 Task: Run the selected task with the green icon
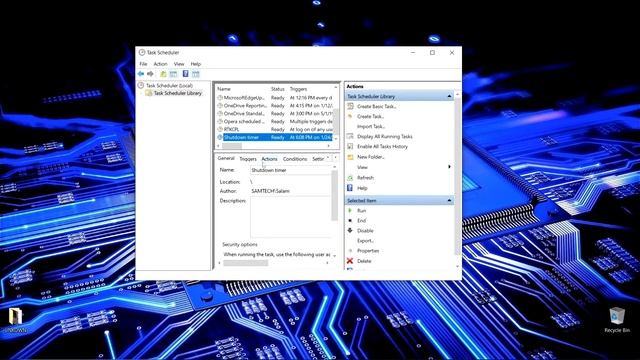[x=350, y=210]
